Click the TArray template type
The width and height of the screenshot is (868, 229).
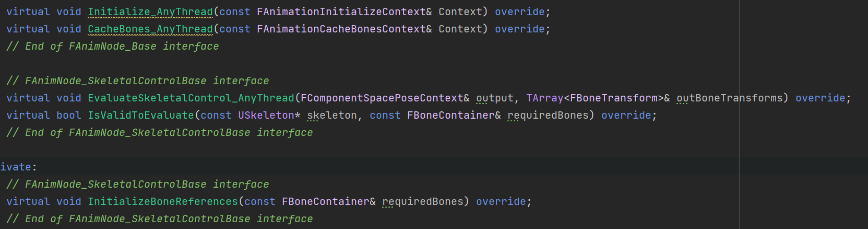click(545, 98)
